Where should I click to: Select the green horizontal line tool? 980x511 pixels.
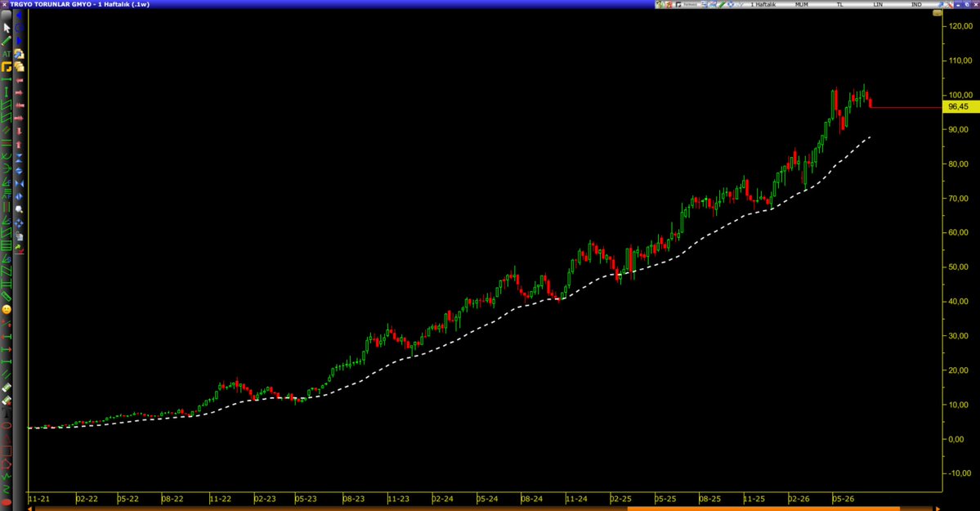[7, 80]
